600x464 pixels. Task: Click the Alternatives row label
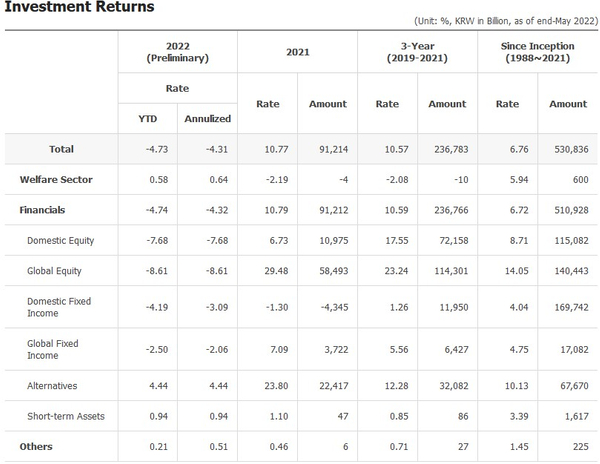[53, 385]
